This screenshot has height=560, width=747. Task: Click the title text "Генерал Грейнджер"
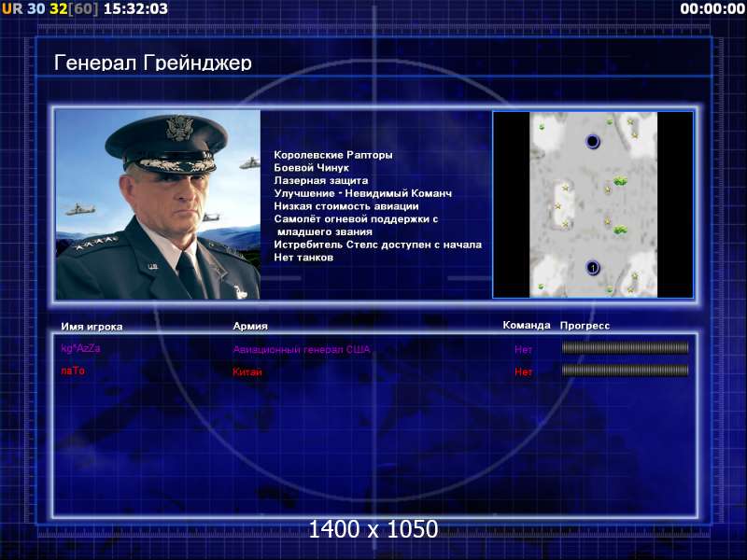(x=153, y=63)
